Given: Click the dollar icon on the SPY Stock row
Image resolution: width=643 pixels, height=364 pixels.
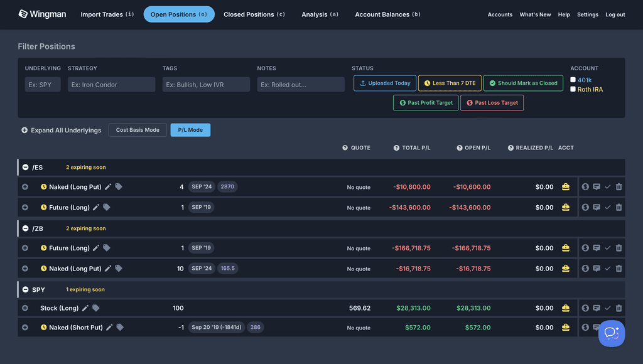Looking at the screenshot, I should pyautogui.click(x=585, y=308).
